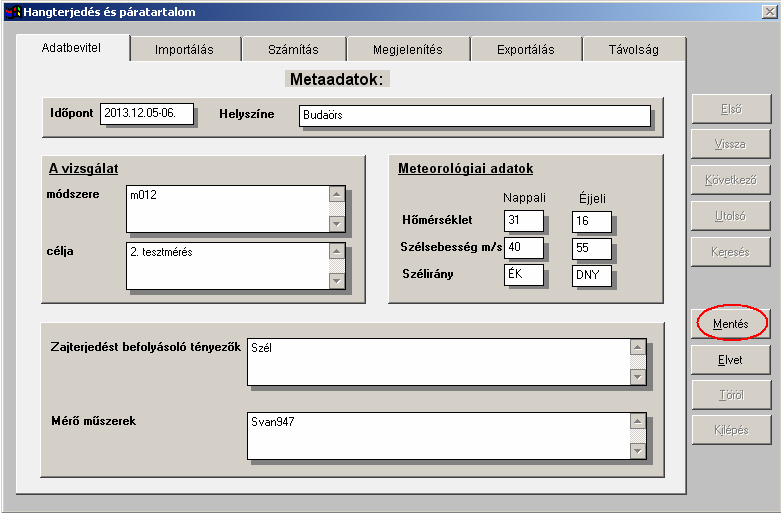This screenshot has width=781, height=513.
Task: Click the A vizsgálat heading
Action: click(x=83, y=169)
